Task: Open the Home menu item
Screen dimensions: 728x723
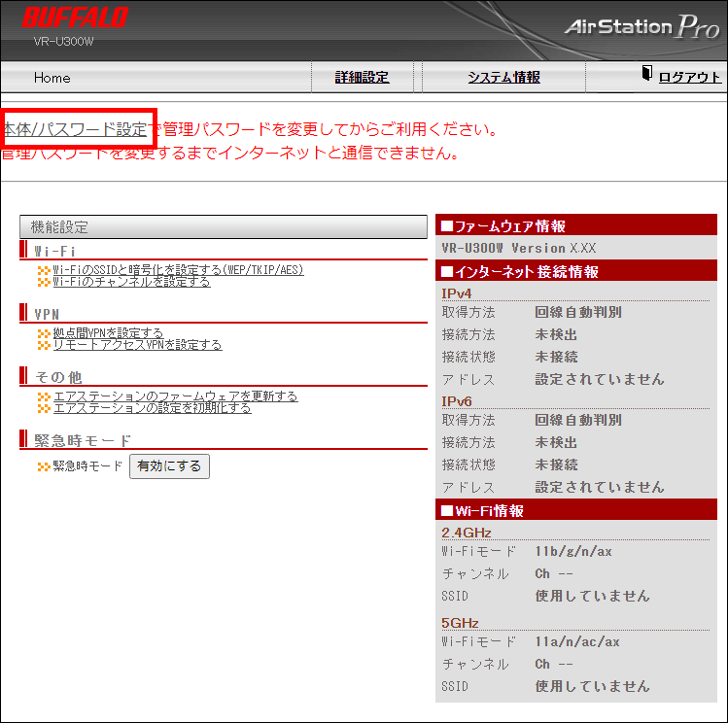Action: point(52,78)
